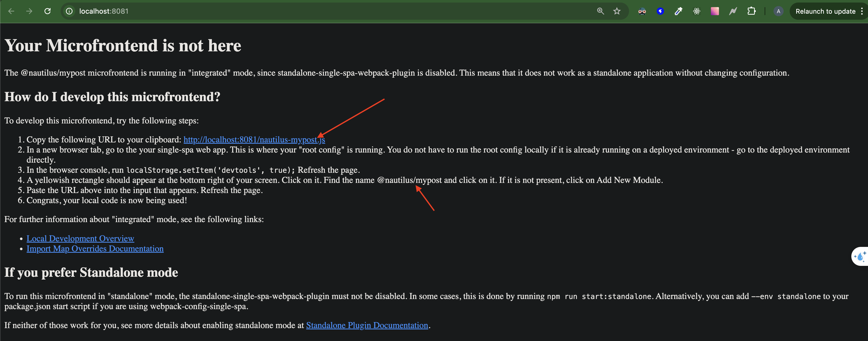The image size is (868, 341).
Task: Click Relaunch to update button
Action: [825, 11]
